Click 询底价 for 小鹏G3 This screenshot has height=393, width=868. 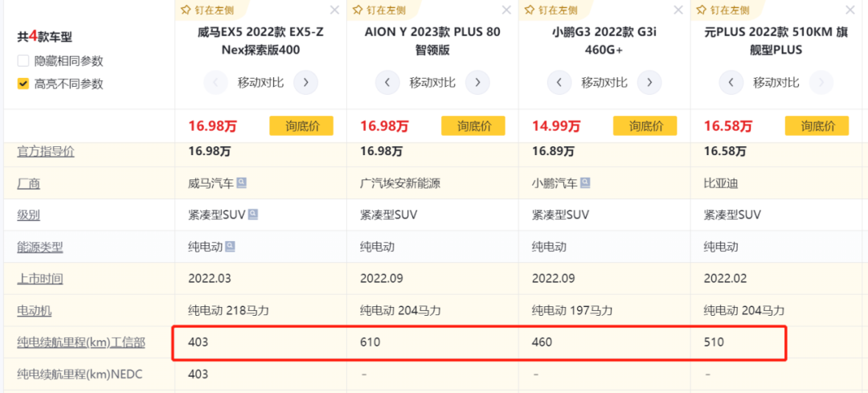pyautogui.click(x=645, y=126)
